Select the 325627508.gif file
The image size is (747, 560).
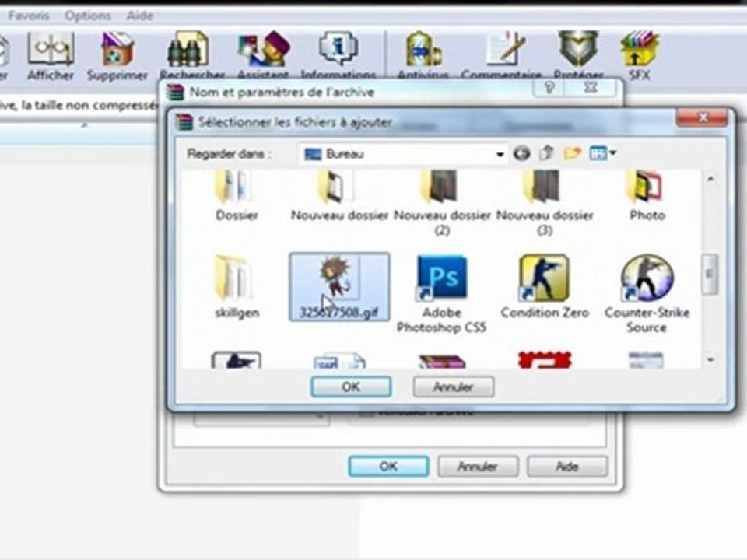(339, 287)
